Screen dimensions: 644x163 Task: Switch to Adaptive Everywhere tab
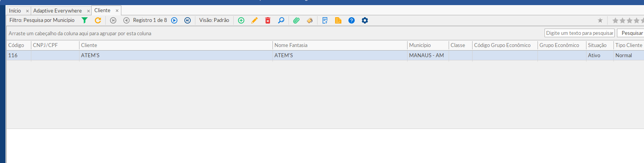click(58, 11)
